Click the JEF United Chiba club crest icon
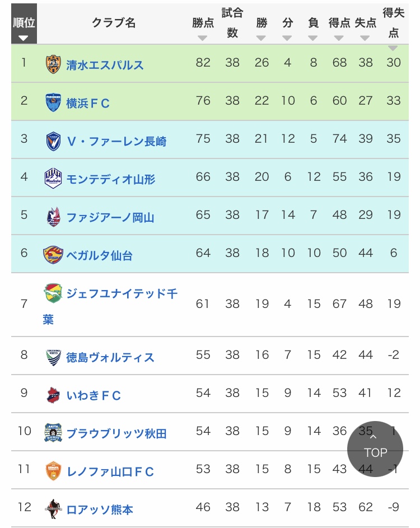 pyautogui.click(x=53, y=293)
